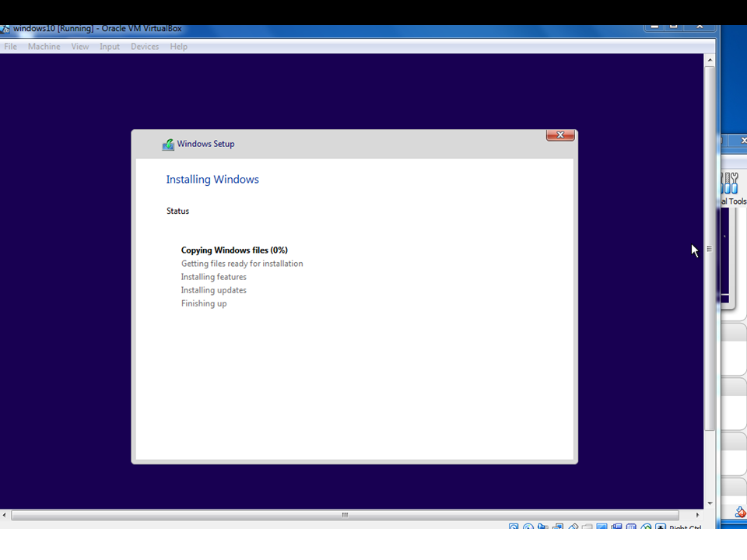Viewport: 747px width, 560px height.
Task: Select the Copying Windows files status line
Action: point(234,250)
